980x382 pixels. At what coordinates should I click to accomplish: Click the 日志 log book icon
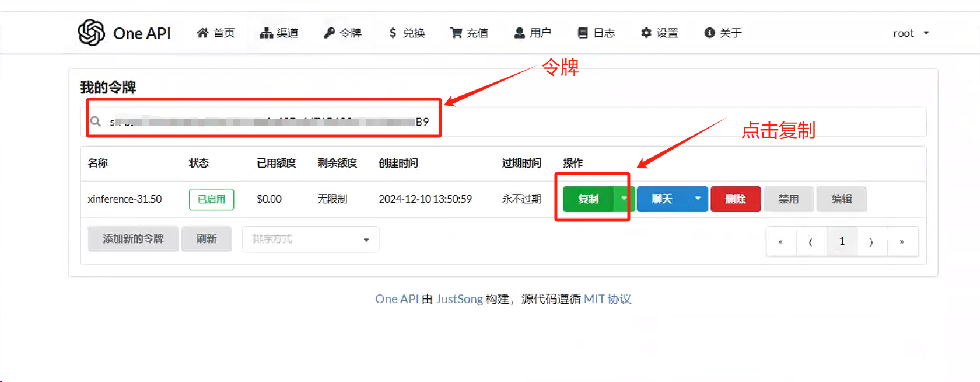point(582,33)
